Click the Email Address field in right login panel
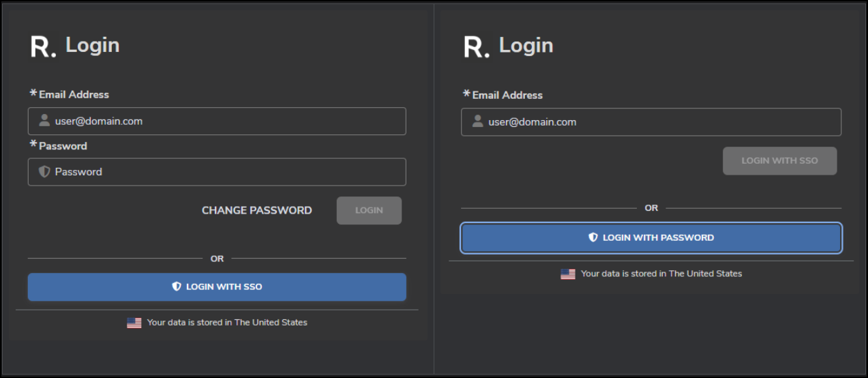Screen dimensions: 868x378 click(x=651, y=122)
